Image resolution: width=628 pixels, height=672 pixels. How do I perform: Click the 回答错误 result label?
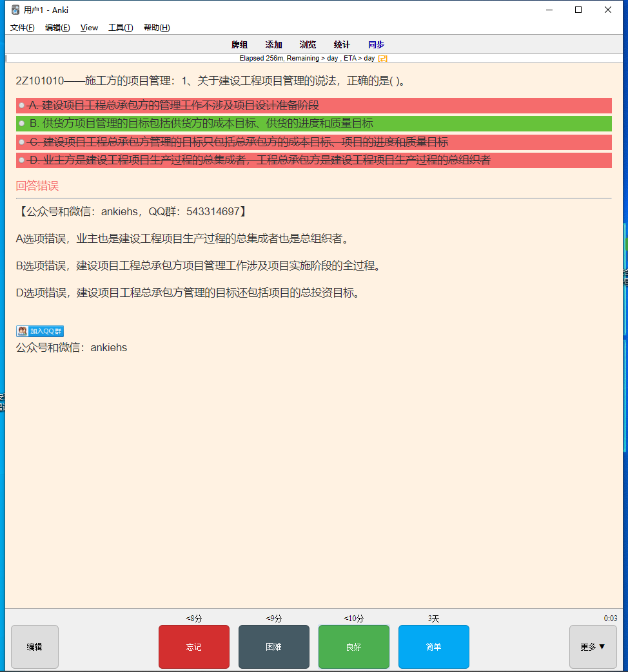pyautogui.click(x=37, y=186)
